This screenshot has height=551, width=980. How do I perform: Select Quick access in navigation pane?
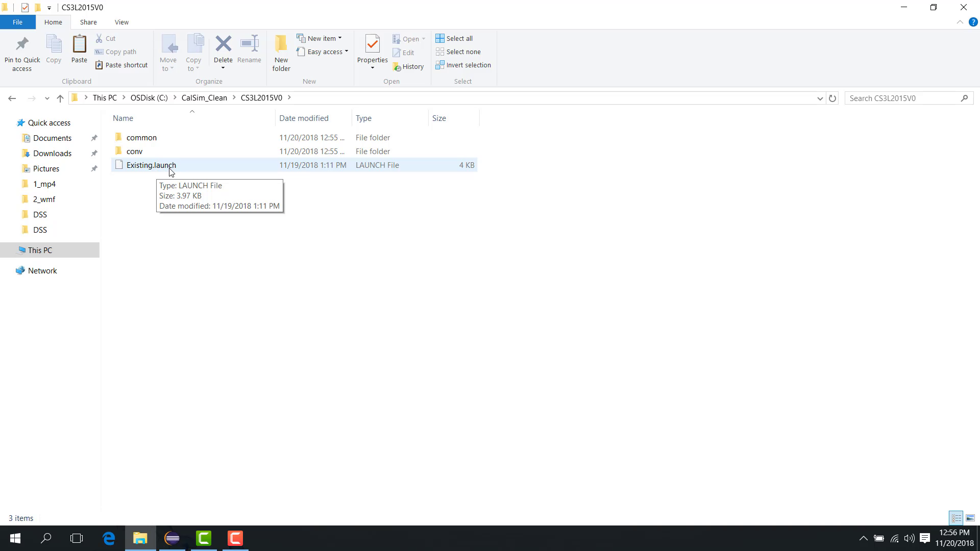coord(49,123)
